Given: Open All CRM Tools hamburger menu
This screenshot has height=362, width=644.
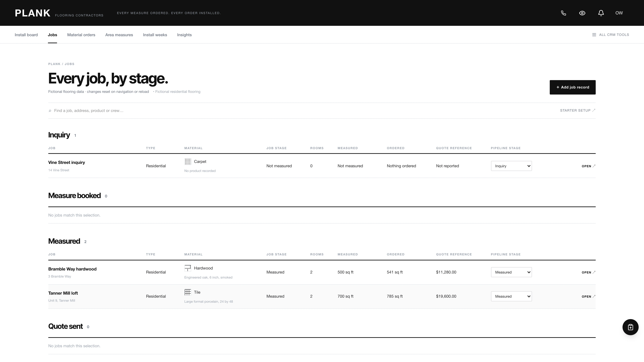Looking at the screenshot, I should click(x=610, y=35).
